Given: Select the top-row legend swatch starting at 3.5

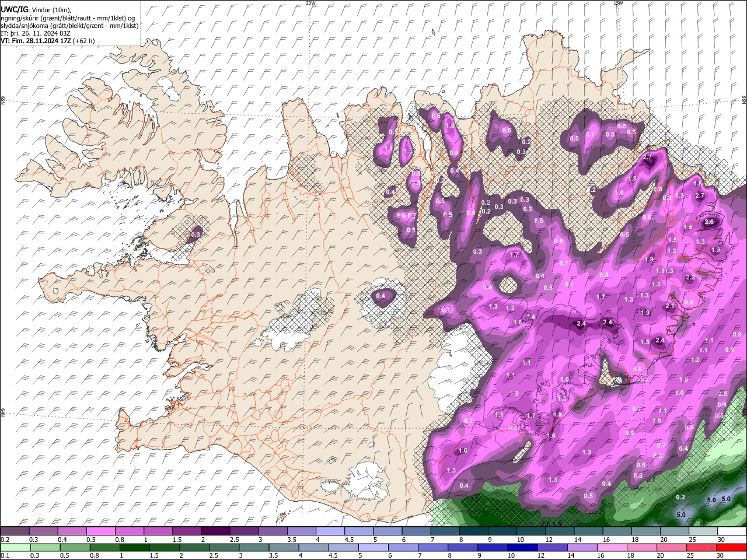Looking at the screenshot, I should tap(302, 531).
